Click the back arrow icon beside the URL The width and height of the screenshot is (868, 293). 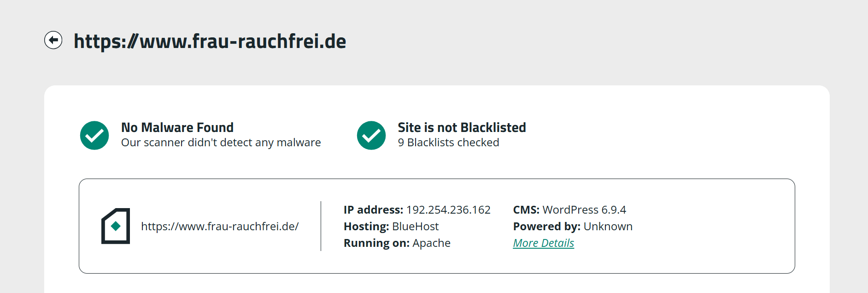point(53,40)
